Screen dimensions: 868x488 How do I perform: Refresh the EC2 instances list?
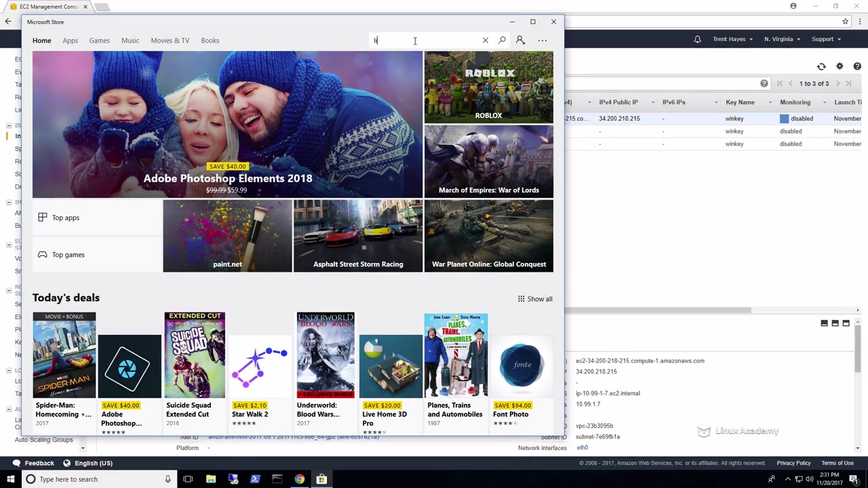[821, 66]
